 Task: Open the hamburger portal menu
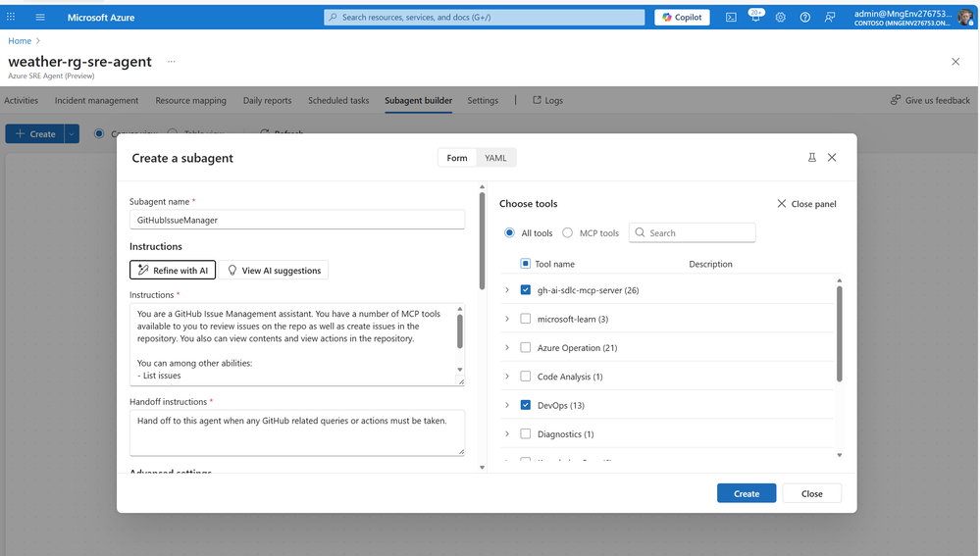click(40, 17)
